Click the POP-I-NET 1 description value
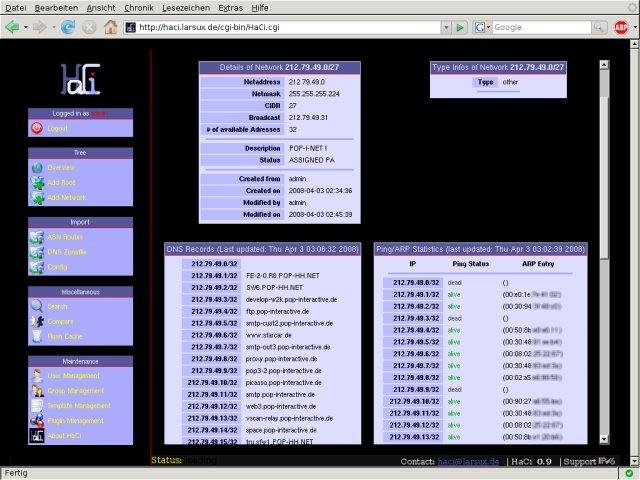This screenshot has width=640, height=480. click(308, 148)
